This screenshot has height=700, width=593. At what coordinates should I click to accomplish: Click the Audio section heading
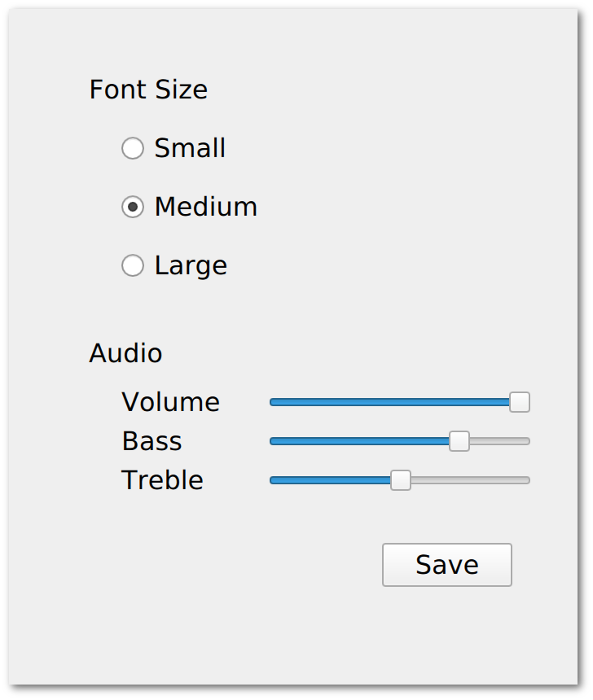point(125,353)
